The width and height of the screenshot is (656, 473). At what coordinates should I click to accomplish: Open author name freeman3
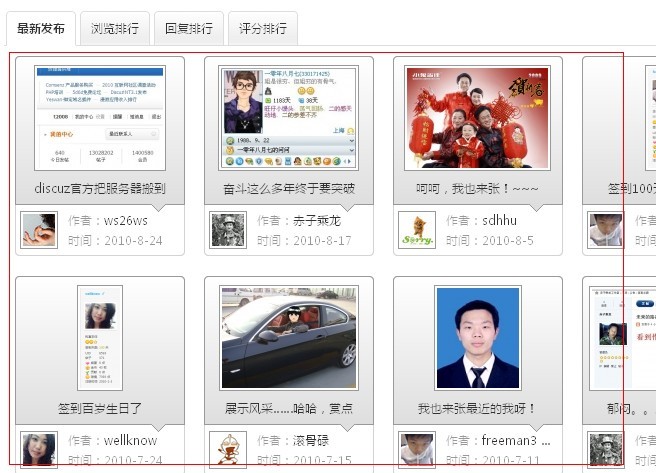[x=516, y=440]
